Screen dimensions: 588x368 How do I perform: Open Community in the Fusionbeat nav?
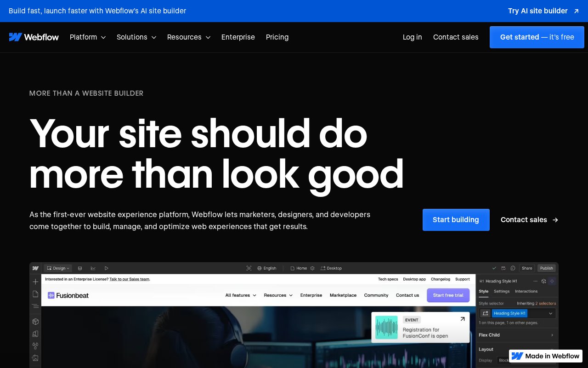(x=376, y=295)
